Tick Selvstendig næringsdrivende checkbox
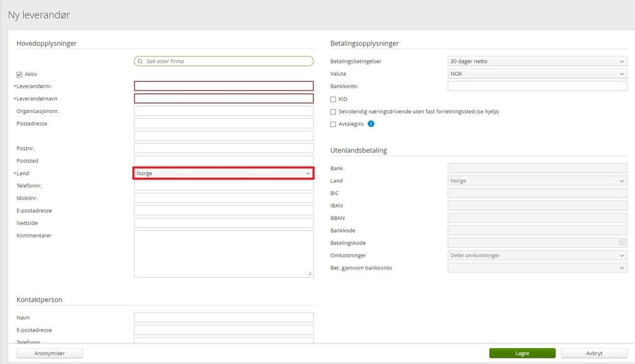Viewport: 635px width, 364px height. [x=333, y=112]
